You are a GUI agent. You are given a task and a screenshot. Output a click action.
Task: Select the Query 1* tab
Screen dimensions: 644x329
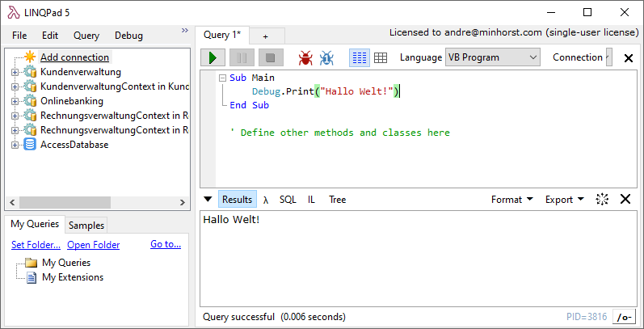click(x=222, y=36)
